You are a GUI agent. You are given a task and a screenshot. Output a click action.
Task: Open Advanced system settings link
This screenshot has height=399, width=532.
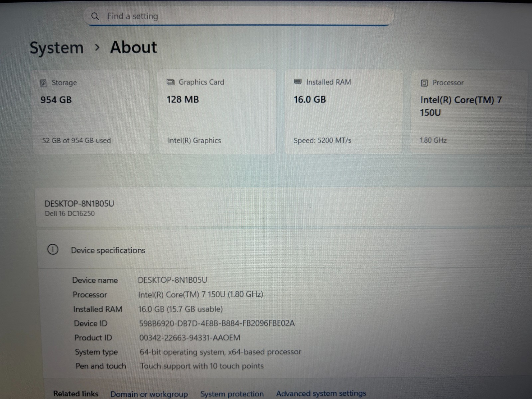[321, 394]
